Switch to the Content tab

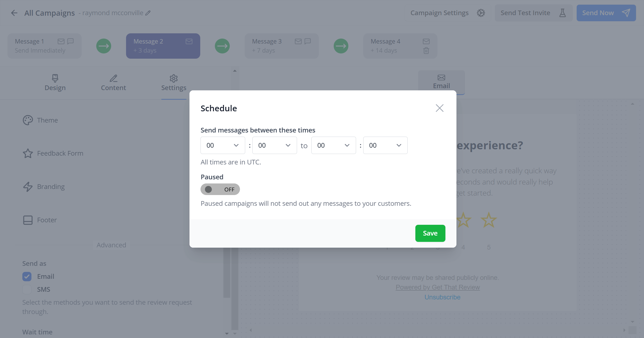click(x=113, y=82)
